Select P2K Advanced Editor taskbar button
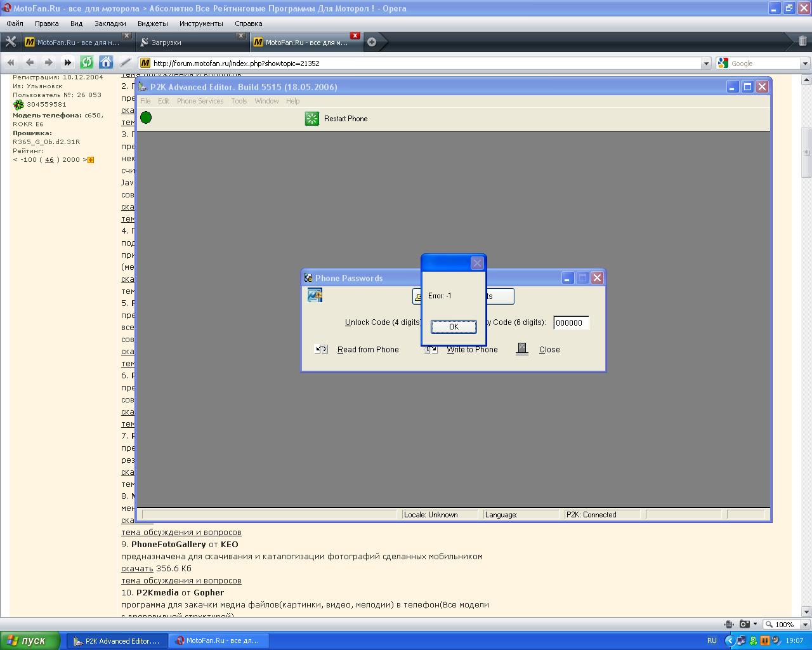 (x=117, y=641)
